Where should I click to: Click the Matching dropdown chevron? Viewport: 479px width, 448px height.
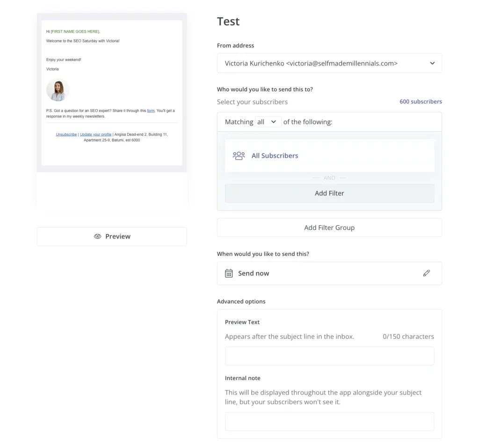274,121
